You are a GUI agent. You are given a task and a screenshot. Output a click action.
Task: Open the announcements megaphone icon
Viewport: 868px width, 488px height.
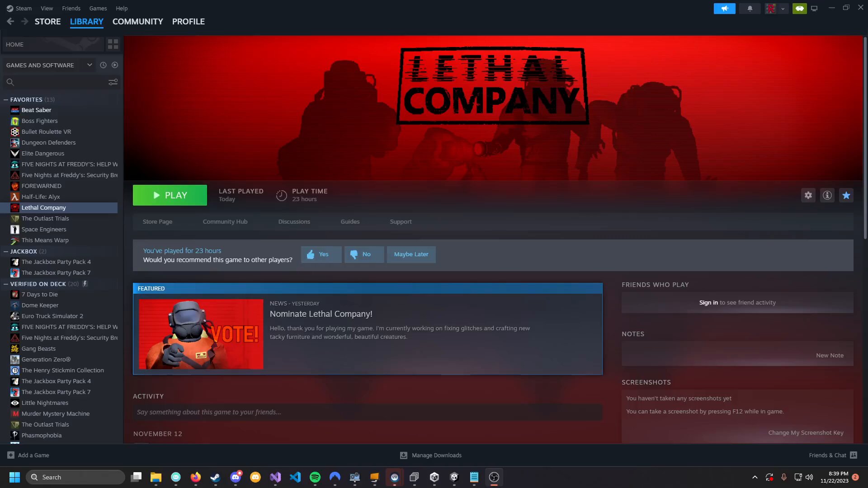pos(724,9)
